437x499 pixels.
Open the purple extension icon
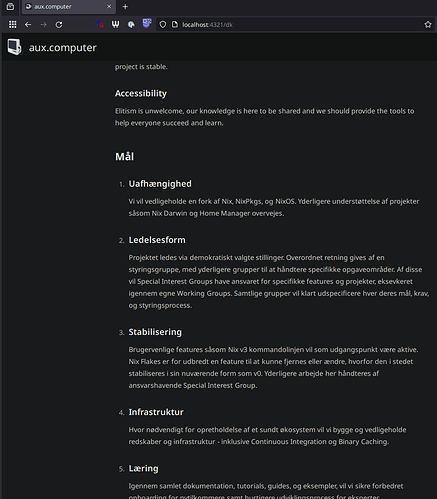coord(147,23)
